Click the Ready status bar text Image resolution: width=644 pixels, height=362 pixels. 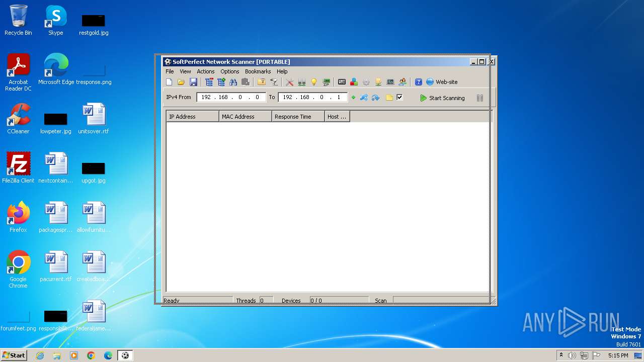point(172,301)
